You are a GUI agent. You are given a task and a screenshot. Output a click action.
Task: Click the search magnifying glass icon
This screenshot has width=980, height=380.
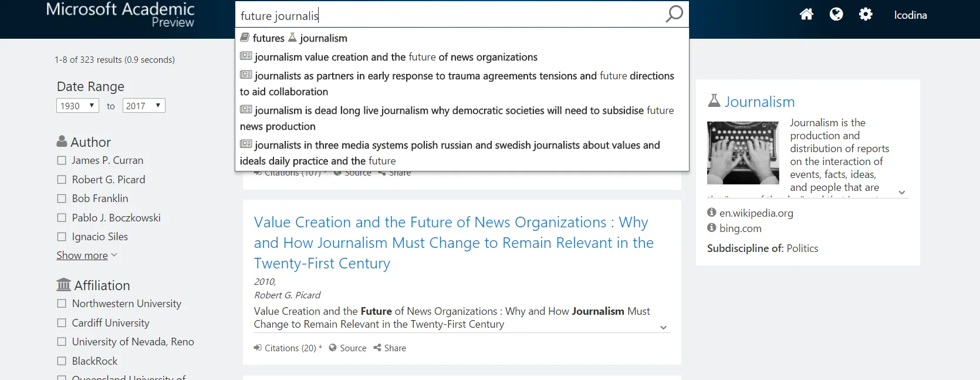coord(674,14)
